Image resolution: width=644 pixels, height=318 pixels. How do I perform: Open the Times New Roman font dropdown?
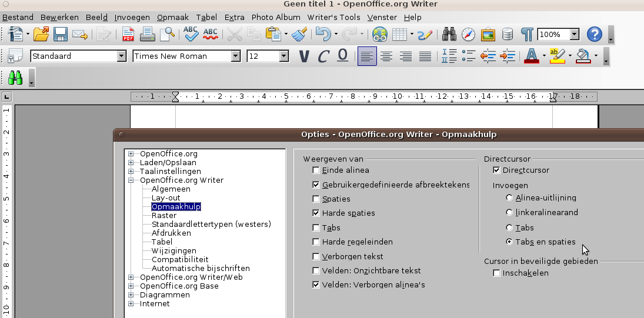(x=236, y=56)
